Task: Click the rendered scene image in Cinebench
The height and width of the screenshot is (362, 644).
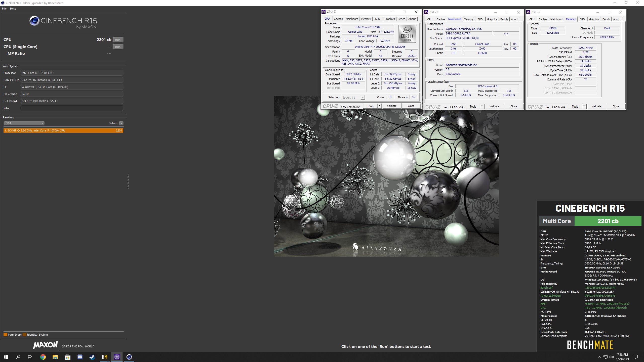Action: 386,176
